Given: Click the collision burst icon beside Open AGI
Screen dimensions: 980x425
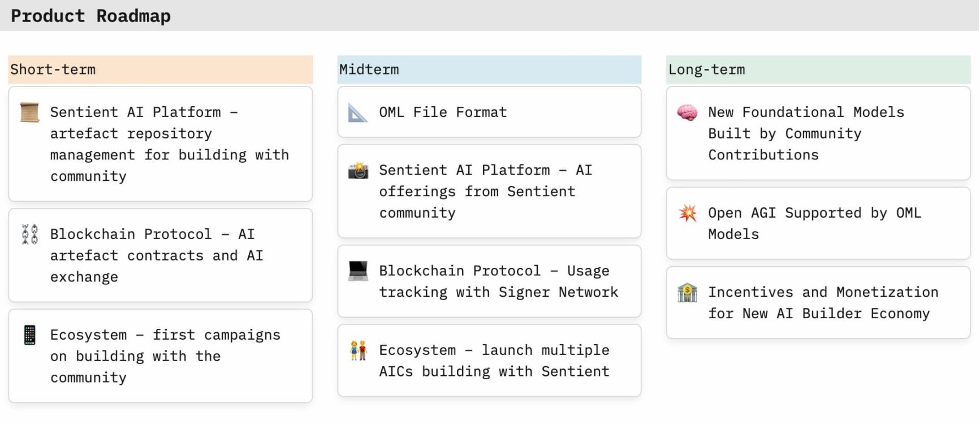Looking at the screenshot, I should tap(688, 213).
